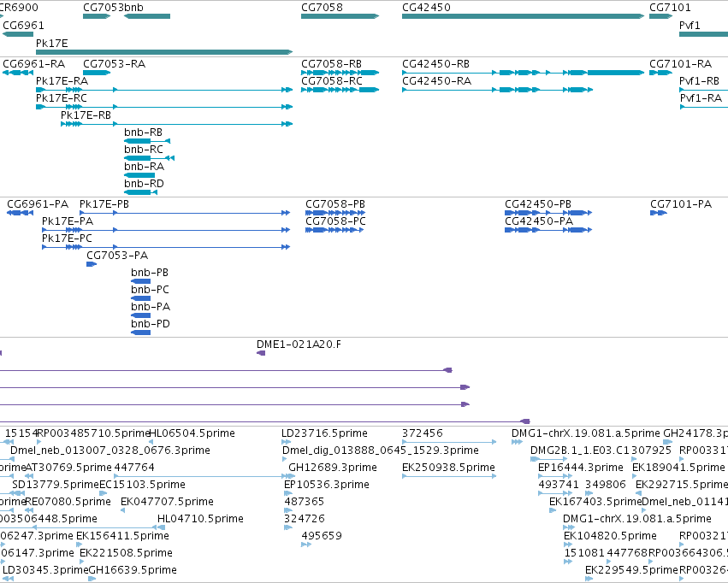This screenshot has width=728, height=583.
Task: Select transcript CG6961-RA
Action: (x=34, y=64)
